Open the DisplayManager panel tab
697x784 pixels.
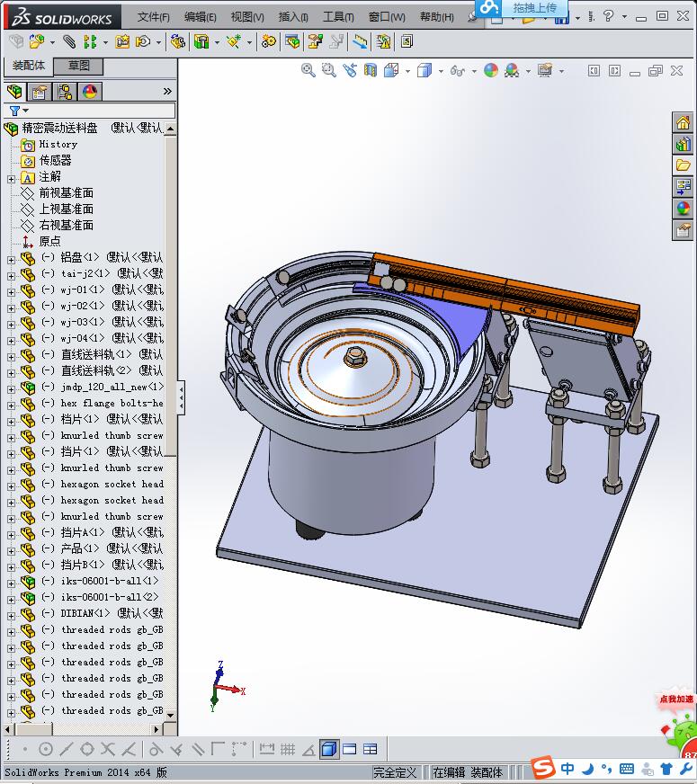90,92
